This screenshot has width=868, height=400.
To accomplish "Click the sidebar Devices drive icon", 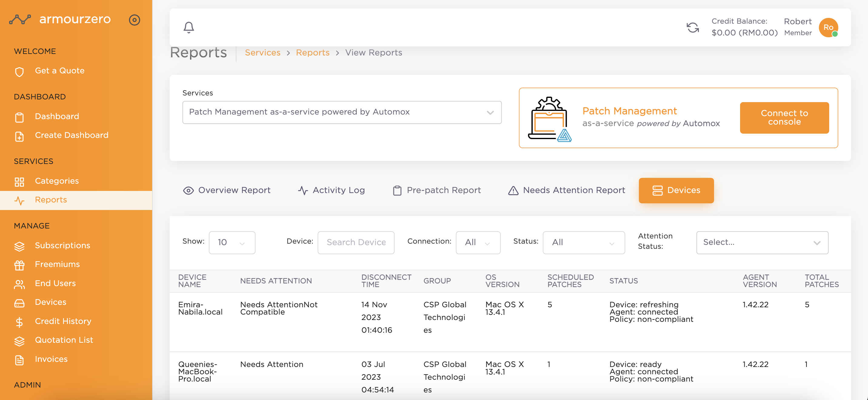I will click(x=19, y=303).
